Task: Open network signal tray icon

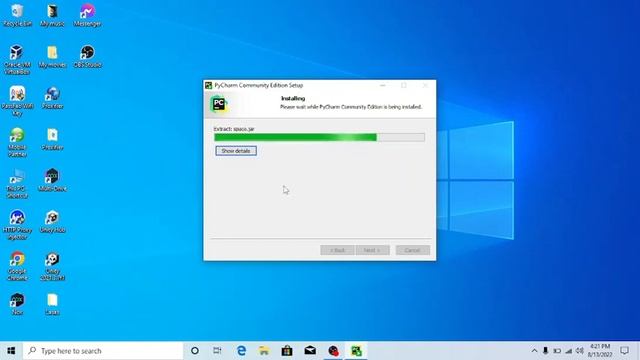Action: pyautogui.click(x=569, y=351)
